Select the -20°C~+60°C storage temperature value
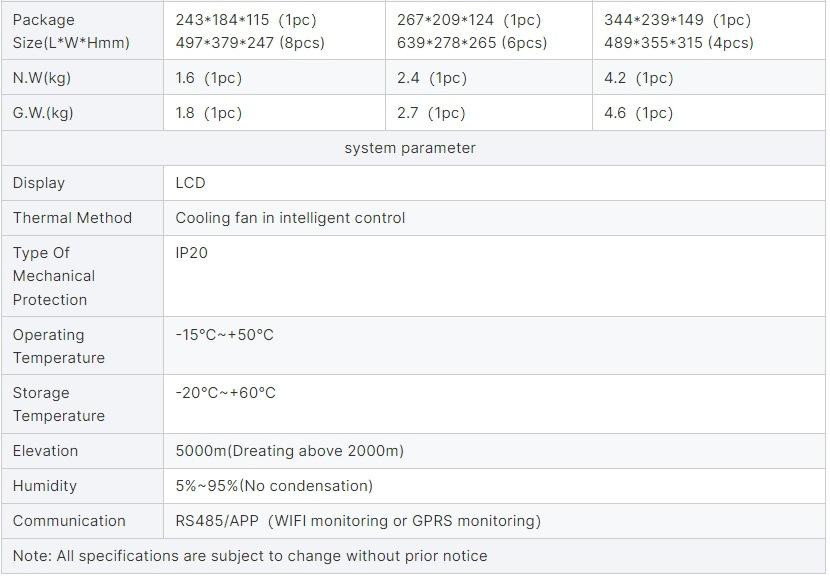This screenshot has height=578, width=830. tap(225, 393)
